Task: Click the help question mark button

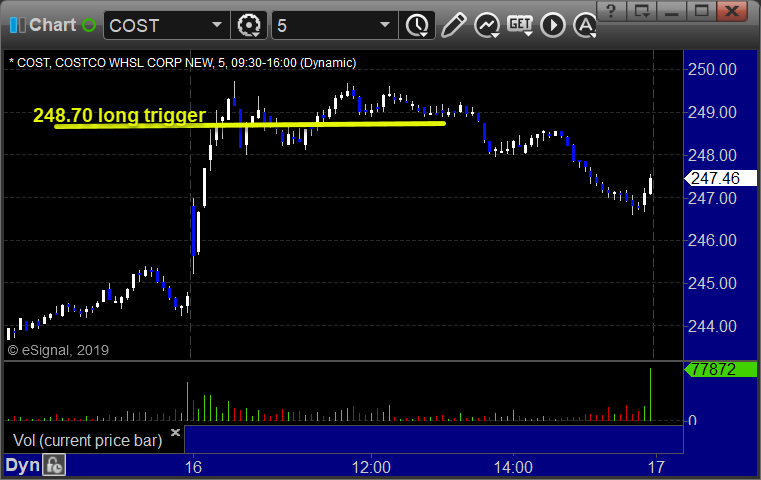Action: (x=611, y=11)
